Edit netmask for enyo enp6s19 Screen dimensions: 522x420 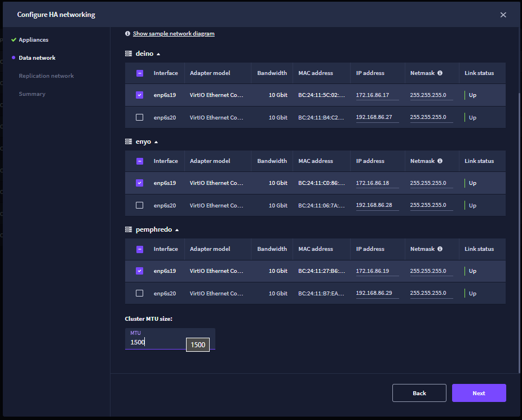431,183
